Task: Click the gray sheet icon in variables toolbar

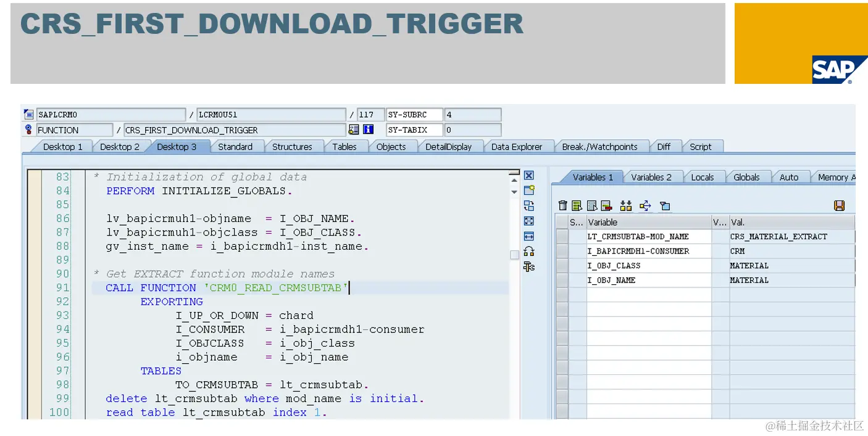Action: point(591,206)
